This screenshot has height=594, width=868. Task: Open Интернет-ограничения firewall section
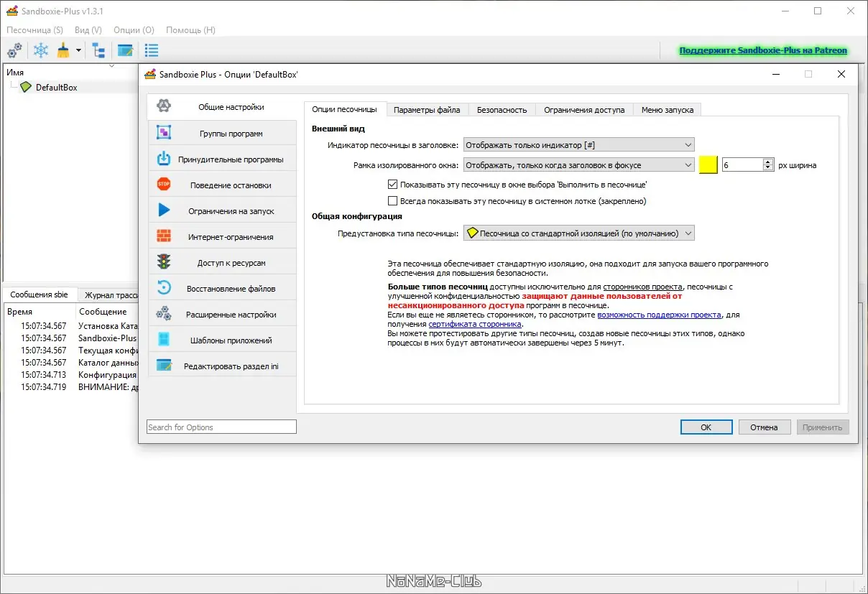pyautogui.click(x=222, y=237)
